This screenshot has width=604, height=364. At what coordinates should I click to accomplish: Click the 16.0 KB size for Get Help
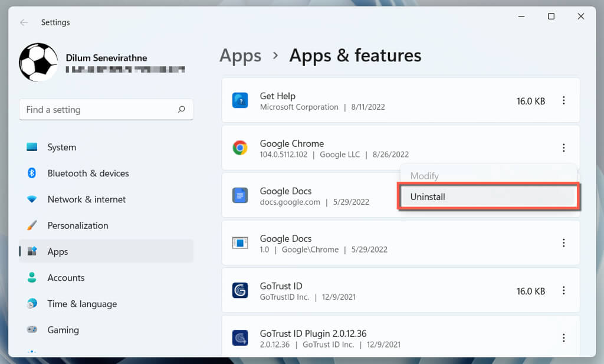coord(531,101)
